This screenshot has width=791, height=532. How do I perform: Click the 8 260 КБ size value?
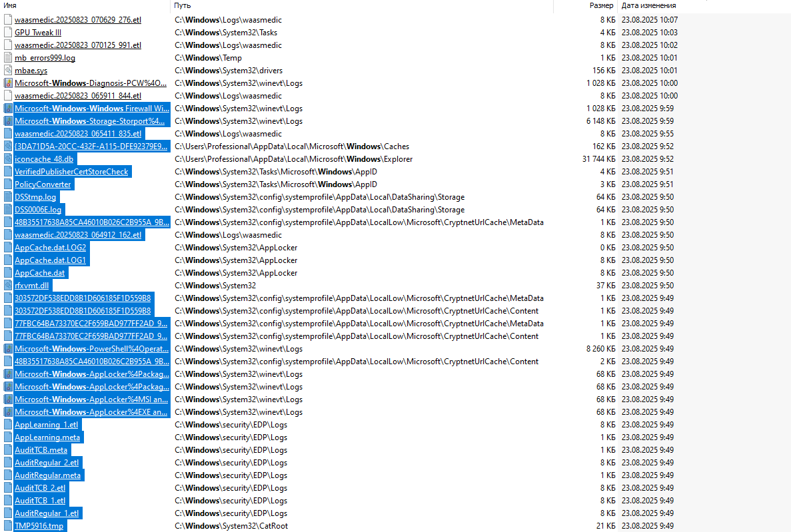pyautogui.click(x=601, y=348)
